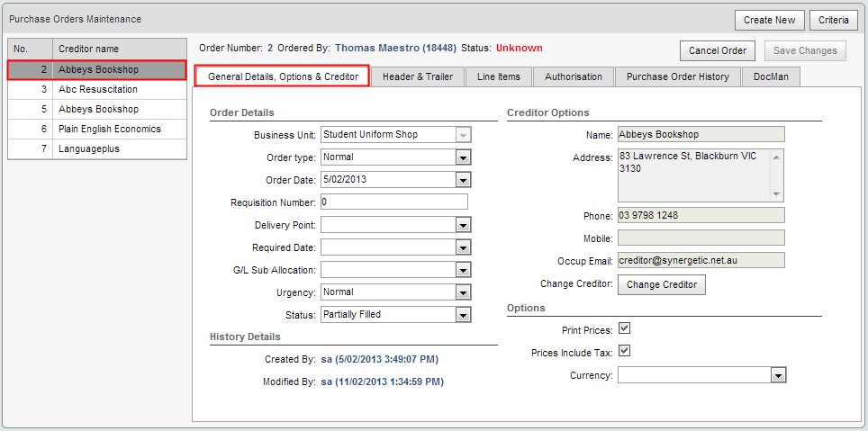Click the Occup Email field
868x431 pixels.
click(x=701, y=260)
